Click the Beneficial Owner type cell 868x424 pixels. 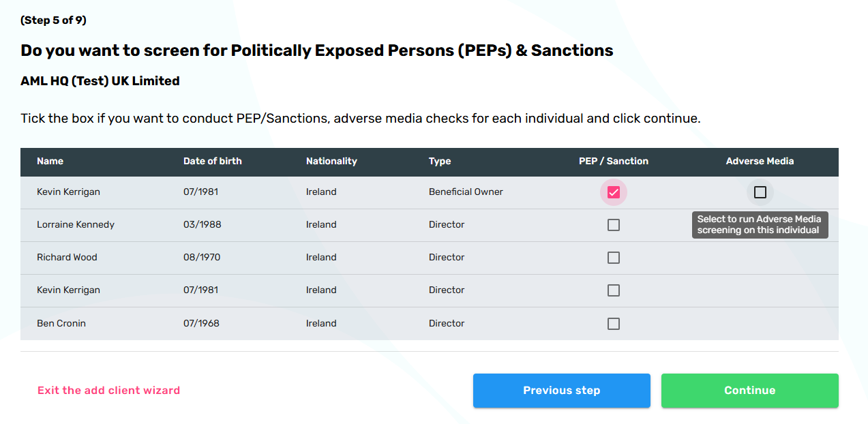tap(466, 192)
